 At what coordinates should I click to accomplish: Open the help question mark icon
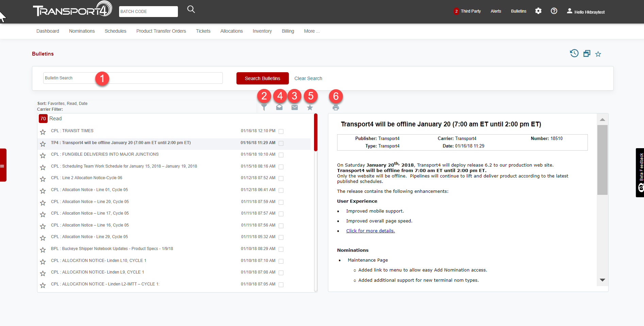pyautogui.click(x=554, y=11)
